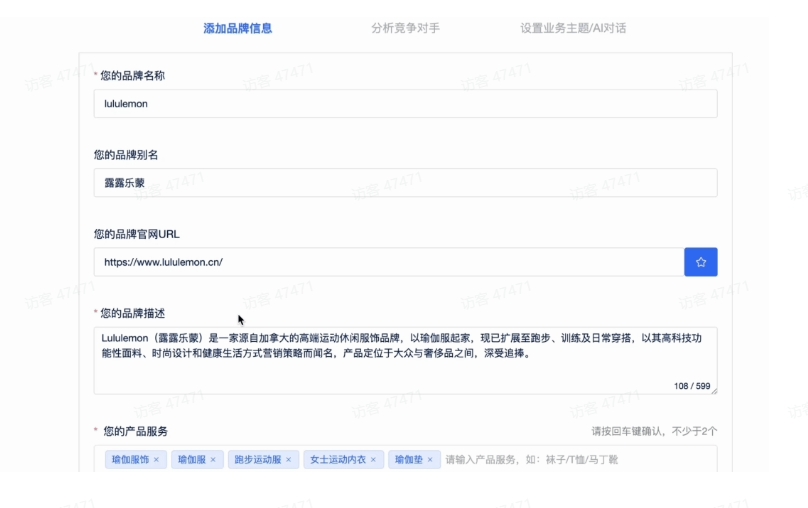
Task: Open the 分析竞争对手 step tab
Action: (x=406, y=28)
